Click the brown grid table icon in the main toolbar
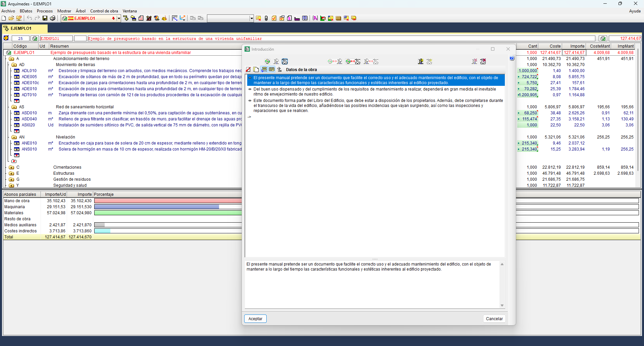 (338, 18)
